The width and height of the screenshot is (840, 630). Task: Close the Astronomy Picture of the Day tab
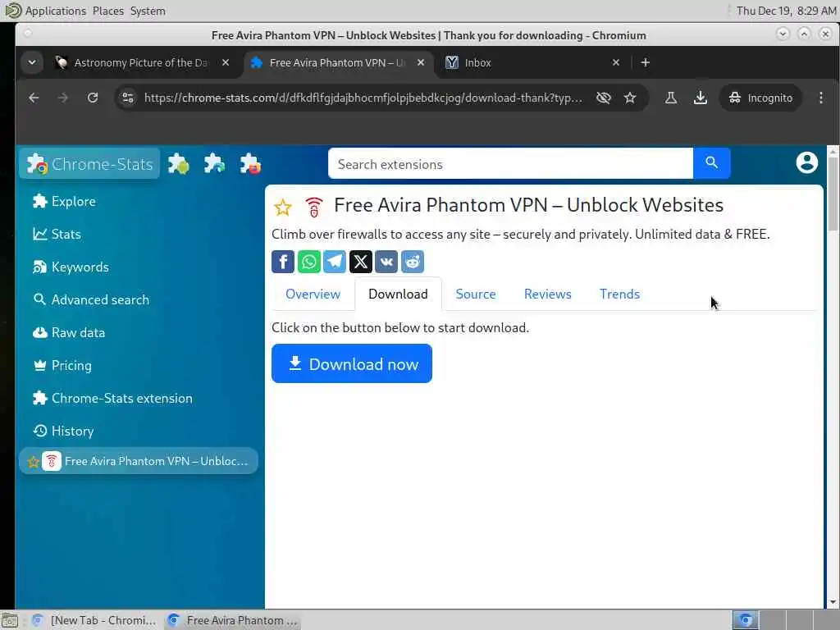(x=226, y=62)
